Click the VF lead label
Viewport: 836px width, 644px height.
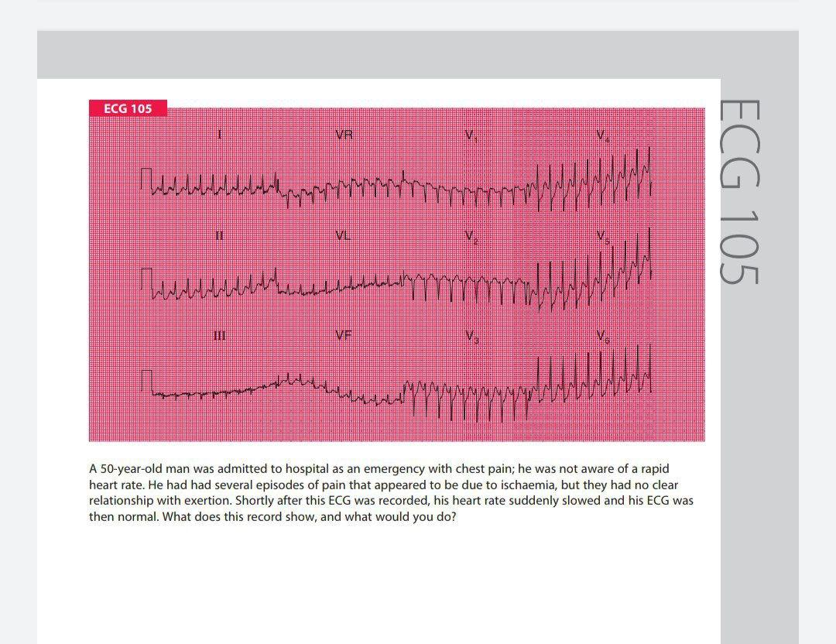pyautogui.click(x=344, y=335)
